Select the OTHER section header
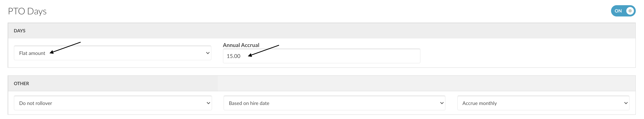 tap(21, 83)
